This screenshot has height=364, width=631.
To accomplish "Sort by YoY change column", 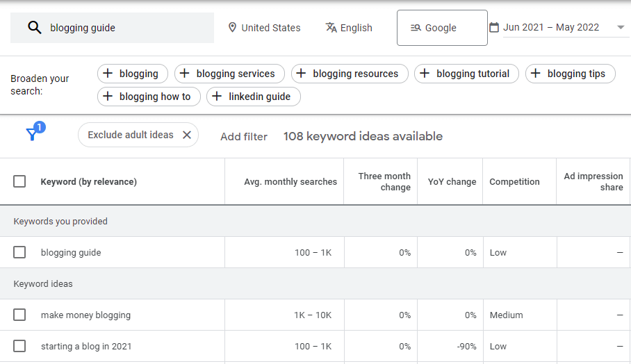I will tap(452, 182).
